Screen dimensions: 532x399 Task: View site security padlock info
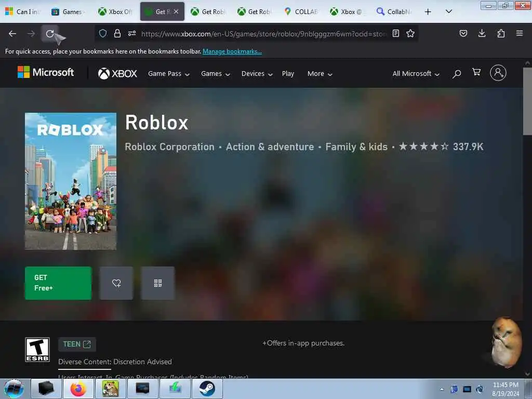tap(117, 33)
